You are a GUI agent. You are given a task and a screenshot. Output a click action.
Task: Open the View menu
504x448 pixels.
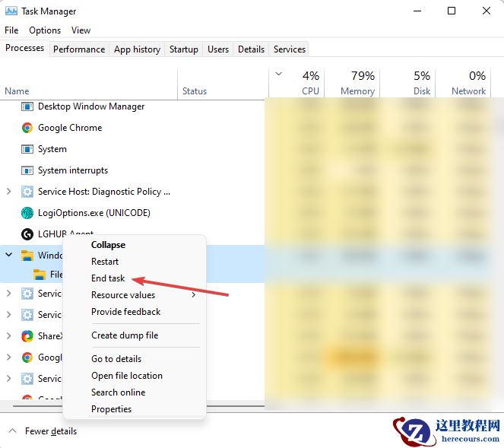[x=81, y=30]
